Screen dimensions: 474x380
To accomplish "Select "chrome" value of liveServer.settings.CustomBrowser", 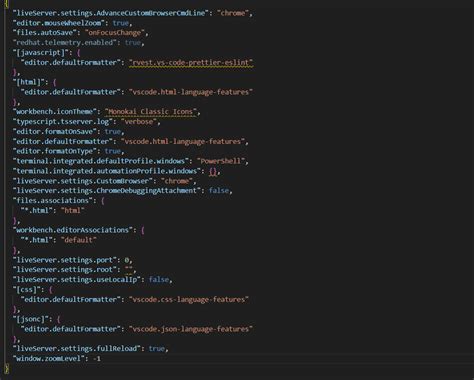I will point(177,181).
